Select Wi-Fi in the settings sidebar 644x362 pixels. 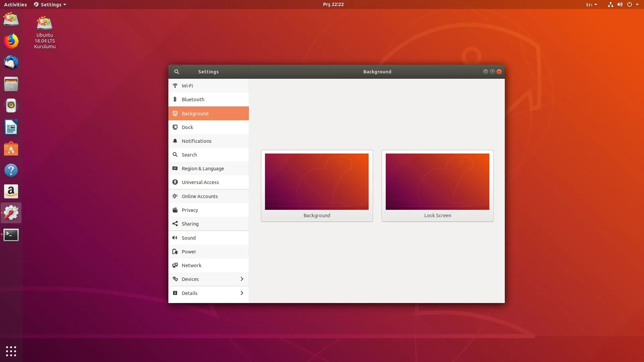click(x=208, y=86)
